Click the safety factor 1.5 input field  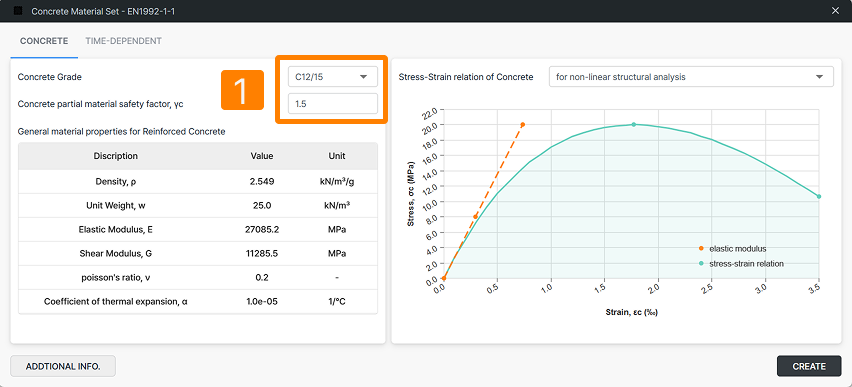click(333, 103)
